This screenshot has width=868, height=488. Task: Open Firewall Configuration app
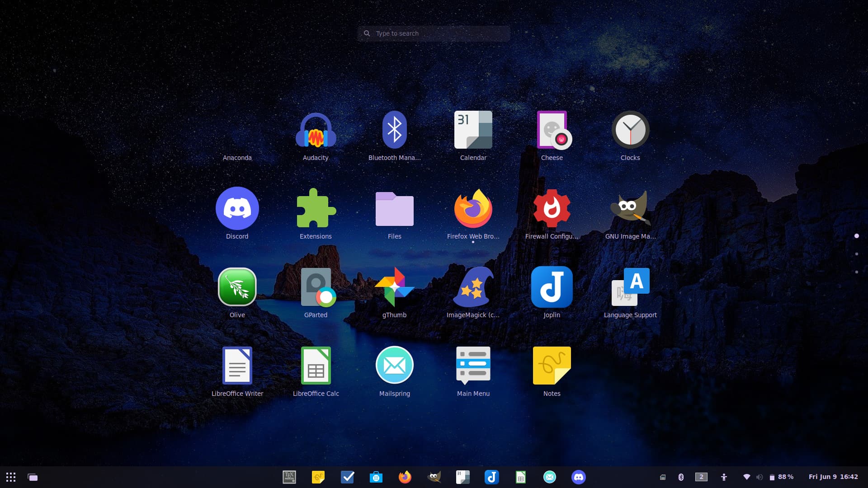(552, 209)
